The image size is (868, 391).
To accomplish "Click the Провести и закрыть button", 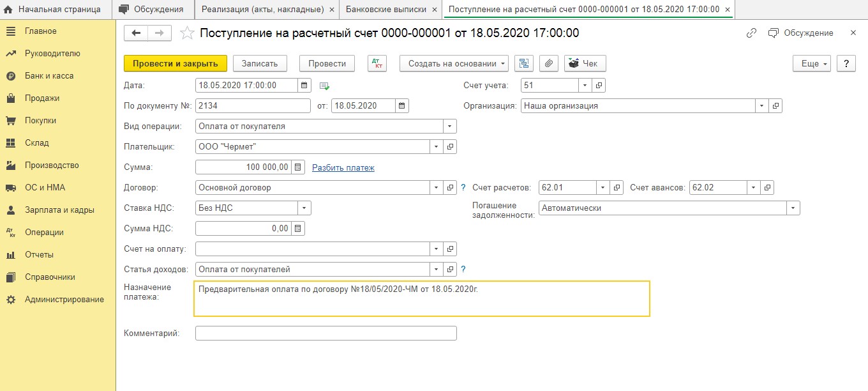I will (175, 63).
